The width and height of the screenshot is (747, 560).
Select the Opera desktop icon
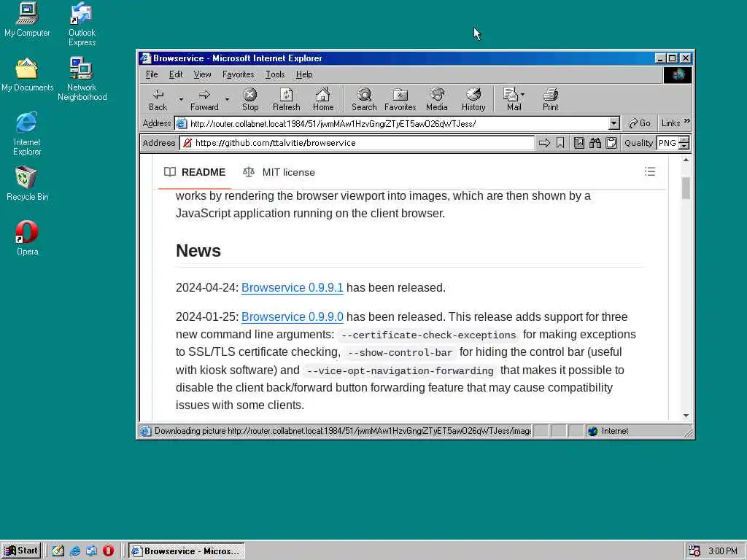[27, 238]
